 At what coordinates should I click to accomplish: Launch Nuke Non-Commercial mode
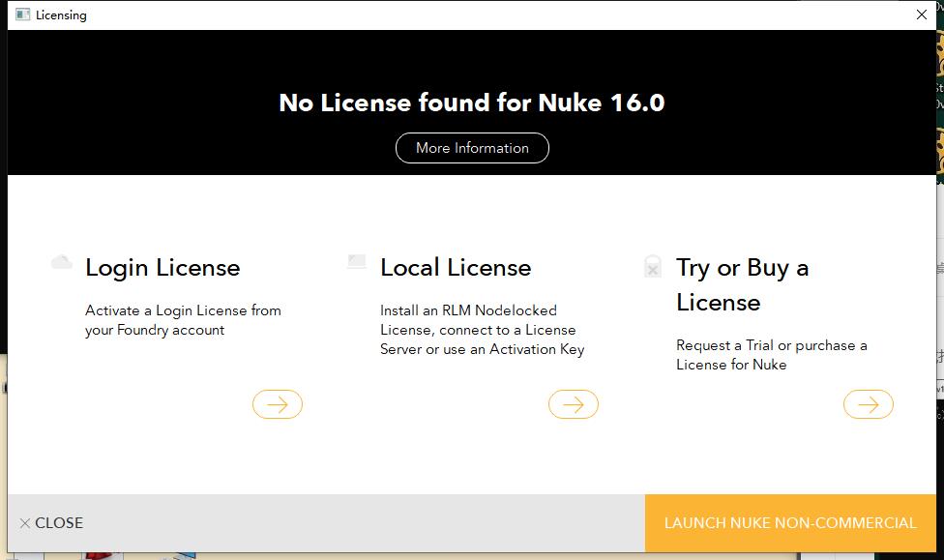coord(789,522)
